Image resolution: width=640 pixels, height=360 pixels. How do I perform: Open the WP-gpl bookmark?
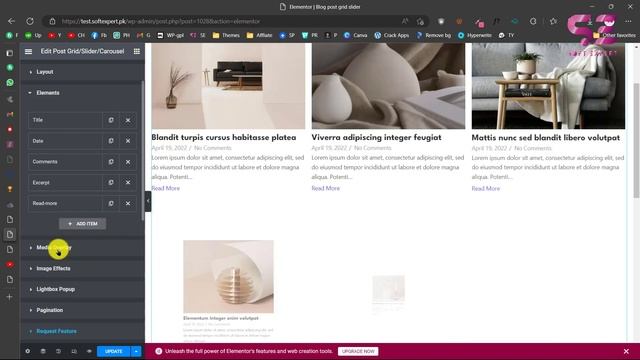click(x=171, y=36)
